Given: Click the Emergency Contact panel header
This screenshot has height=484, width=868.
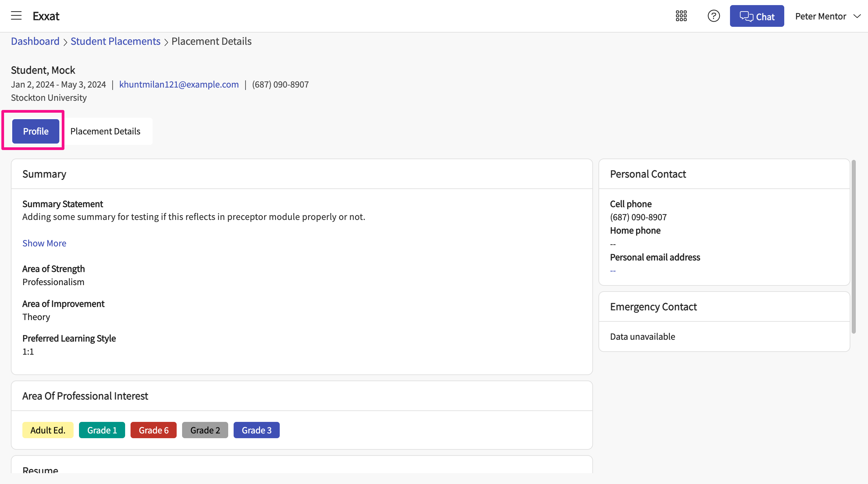Looking at the screenshot, I should tap(653, 307).
